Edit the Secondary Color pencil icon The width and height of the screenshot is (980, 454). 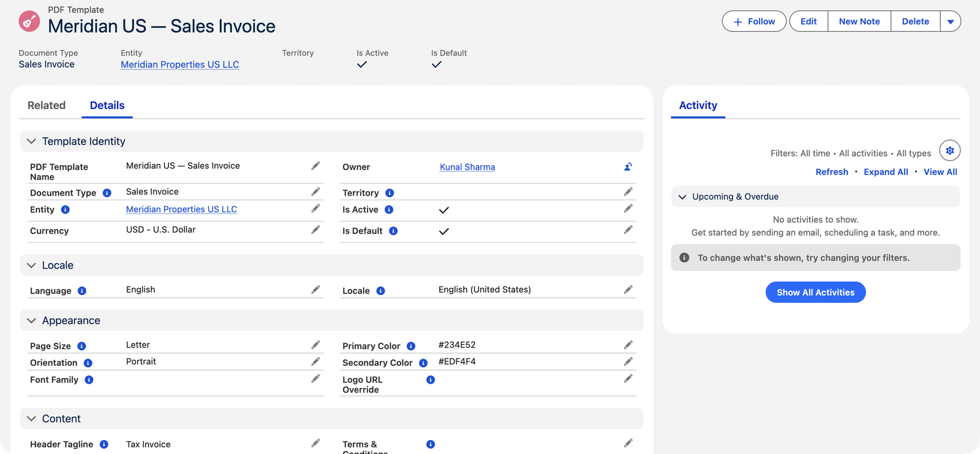tap(628, 362)
